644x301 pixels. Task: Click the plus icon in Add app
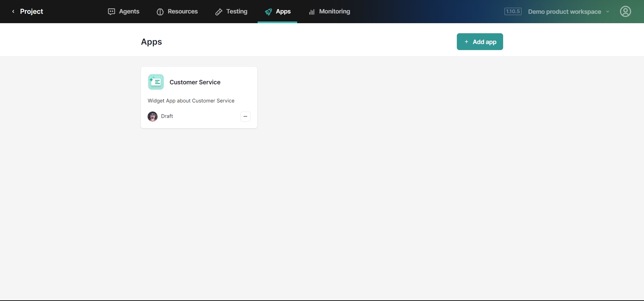click(x=466, y=42)
